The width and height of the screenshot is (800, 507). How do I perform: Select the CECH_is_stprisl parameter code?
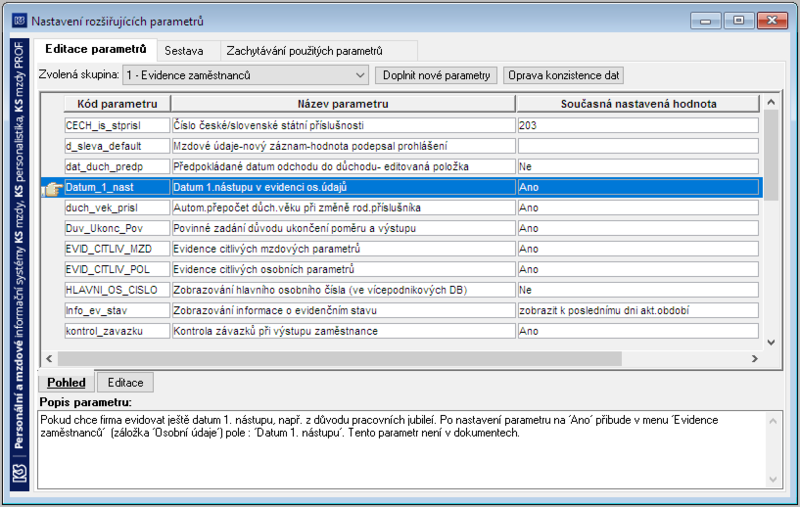click(x=117, y=125)
